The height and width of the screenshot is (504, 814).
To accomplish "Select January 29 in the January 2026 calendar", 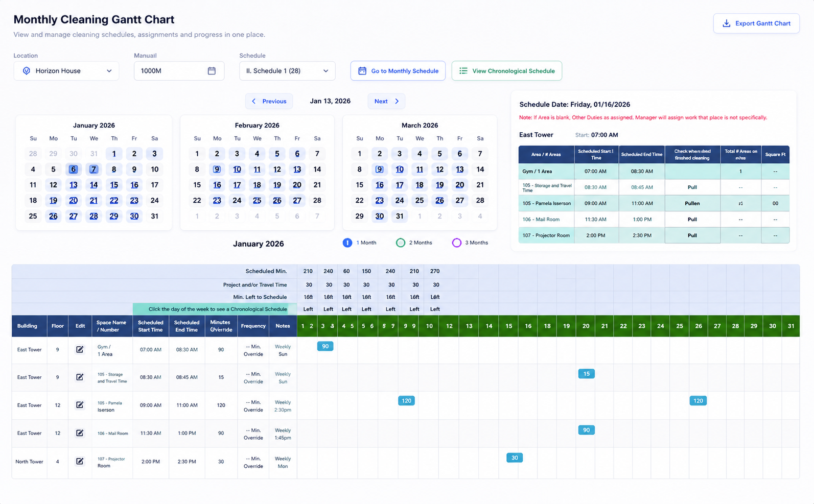I will [x=114, y=216].
